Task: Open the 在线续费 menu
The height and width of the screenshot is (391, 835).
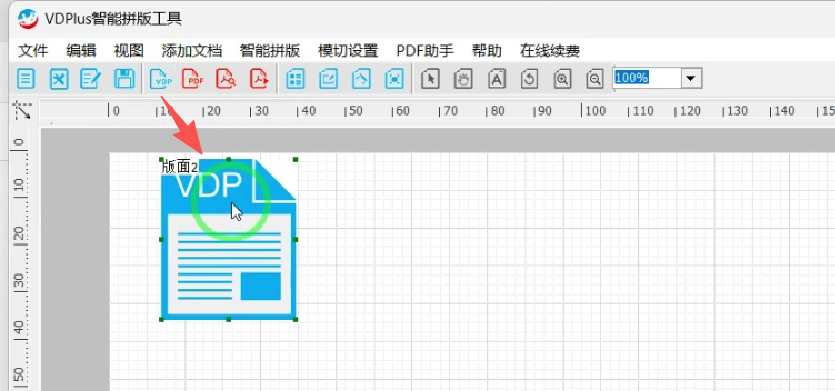Action: pyautogui.click(x=550, y=51)
